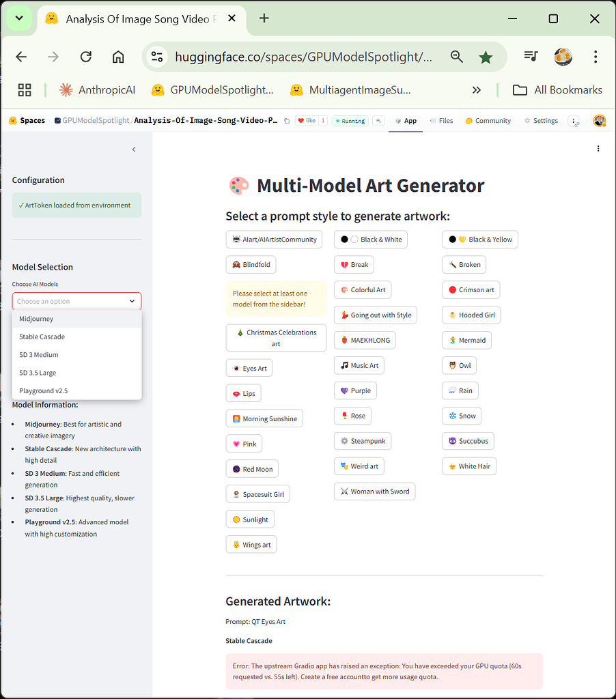Collapse the Configuration sidebar with the chevron
The image size is (616, 699).
click(x=133, y=149)
